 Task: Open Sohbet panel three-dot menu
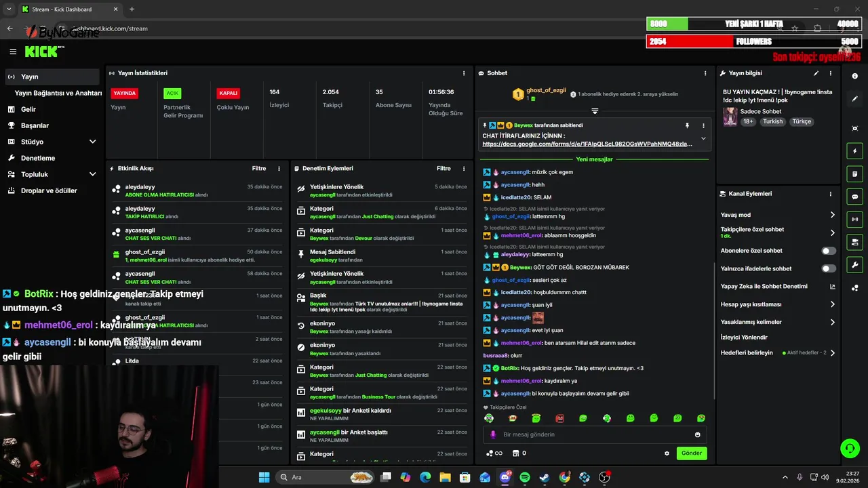coord(705,73)
